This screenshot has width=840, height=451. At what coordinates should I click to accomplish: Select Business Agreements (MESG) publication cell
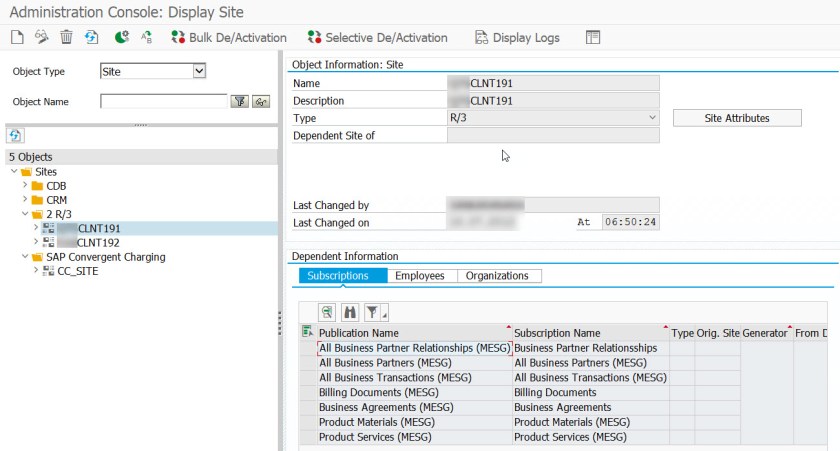tap(414, 408)
